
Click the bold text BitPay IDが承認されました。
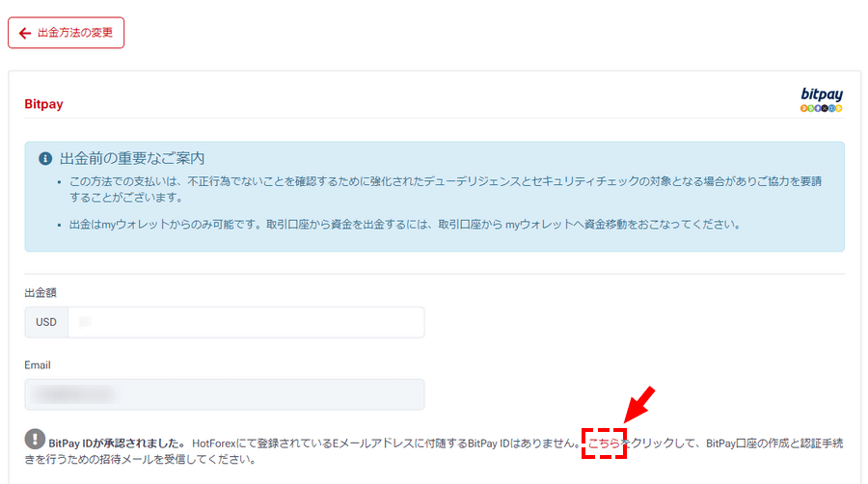point(118,444)
